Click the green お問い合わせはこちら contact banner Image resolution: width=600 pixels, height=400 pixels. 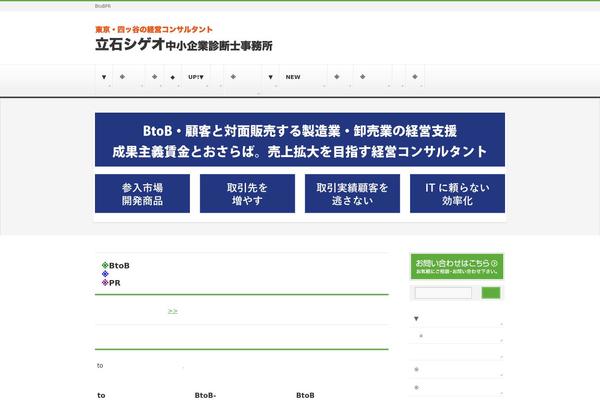click(457, 266)
